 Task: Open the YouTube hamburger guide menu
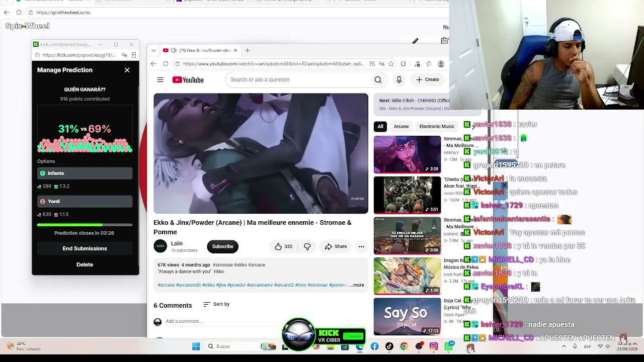160,80
